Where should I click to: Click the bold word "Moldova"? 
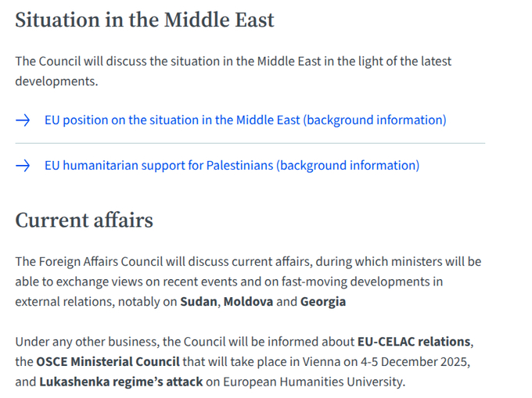pos(249,302)
